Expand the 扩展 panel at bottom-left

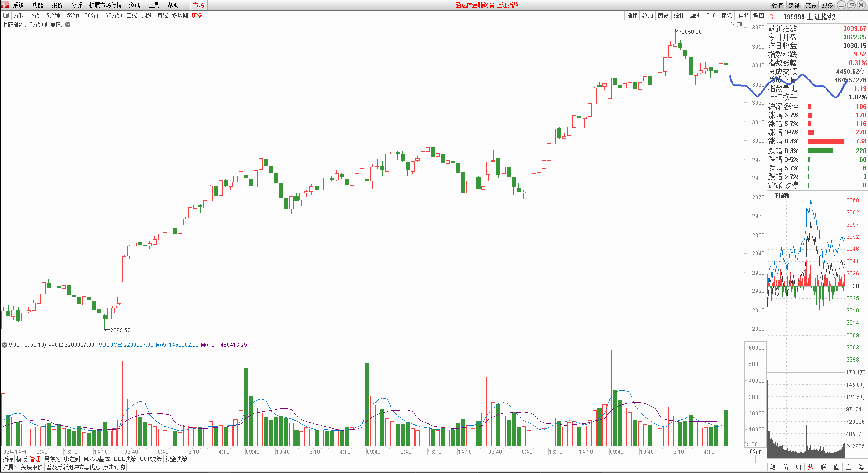click(9, 467)
